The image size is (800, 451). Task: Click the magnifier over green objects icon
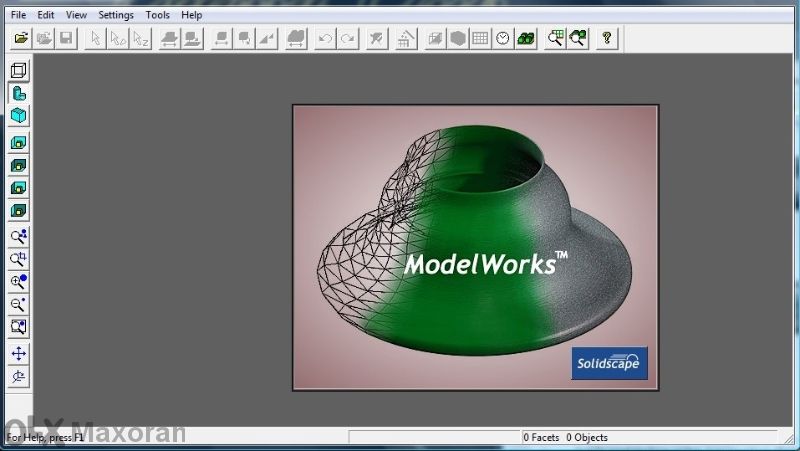pyautogui.click(x=578, y=38)
